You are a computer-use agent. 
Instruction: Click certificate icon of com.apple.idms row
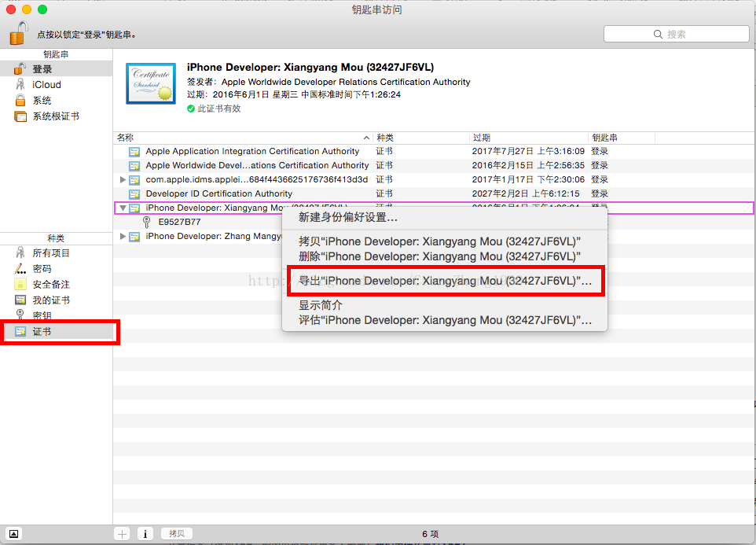click(134, 180)
